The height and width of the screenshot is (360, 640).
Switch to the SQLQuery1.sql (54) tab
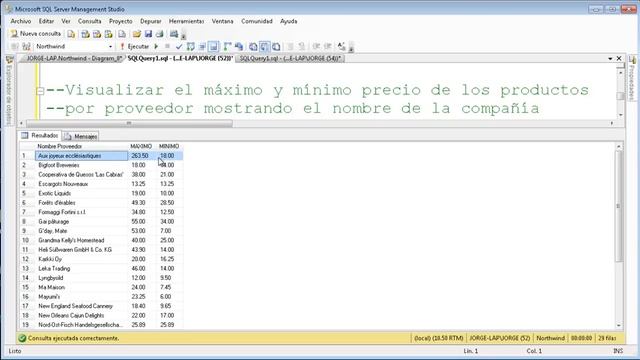tap(290, 58)
